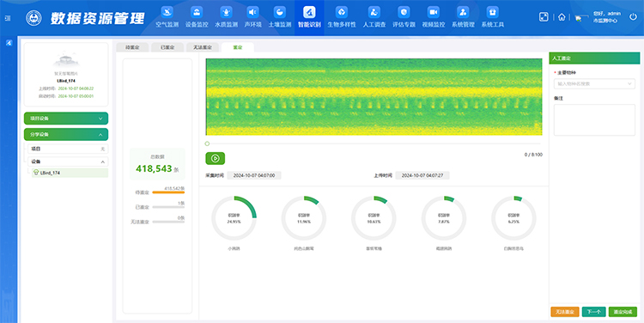Click the power logout icon
This screenshot has width=644, height=323.
(633, 17)
